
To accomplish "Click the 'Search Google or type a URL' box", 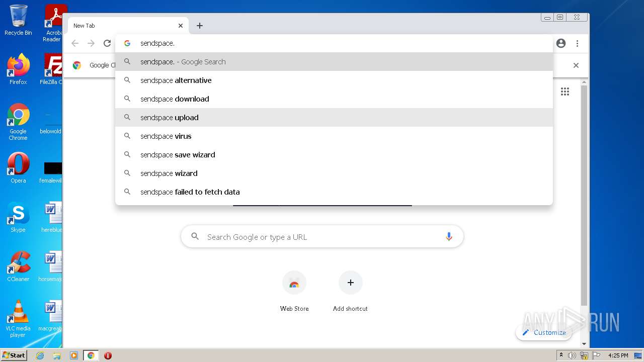I will point(322,237).
